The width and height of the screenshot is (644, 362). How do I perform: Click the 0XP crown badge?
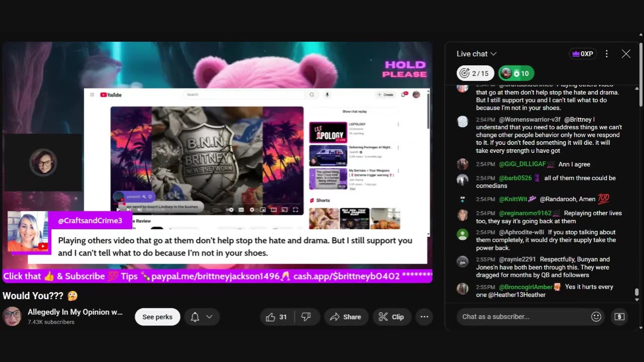click(x=583, y=54)
